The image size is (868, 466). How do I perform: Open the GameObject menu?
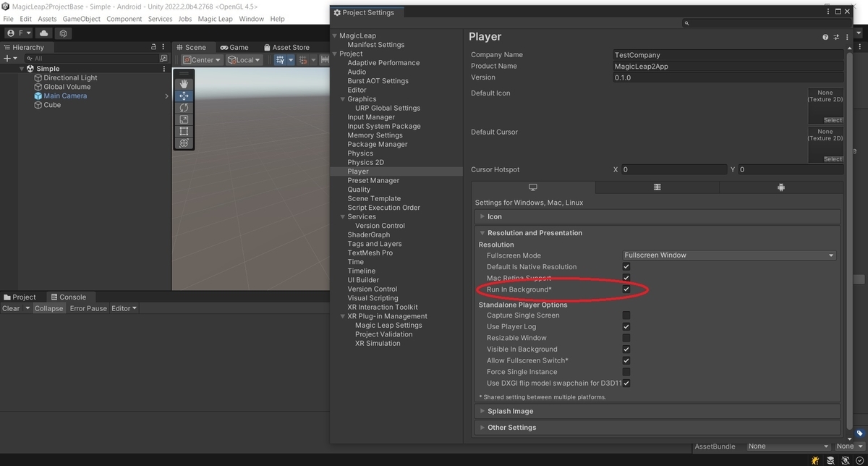(82, 19)
